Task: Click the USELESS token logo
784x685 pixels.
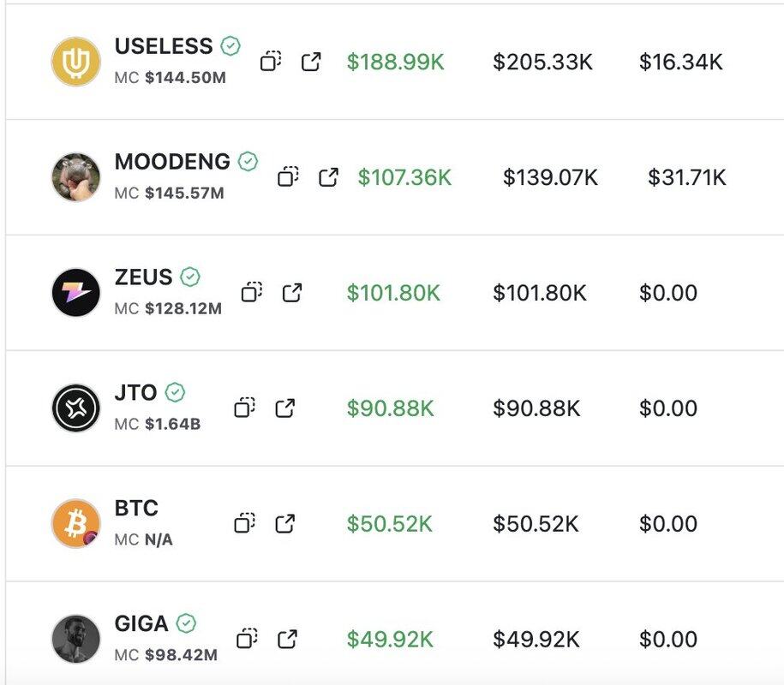Action: (76, 62)
